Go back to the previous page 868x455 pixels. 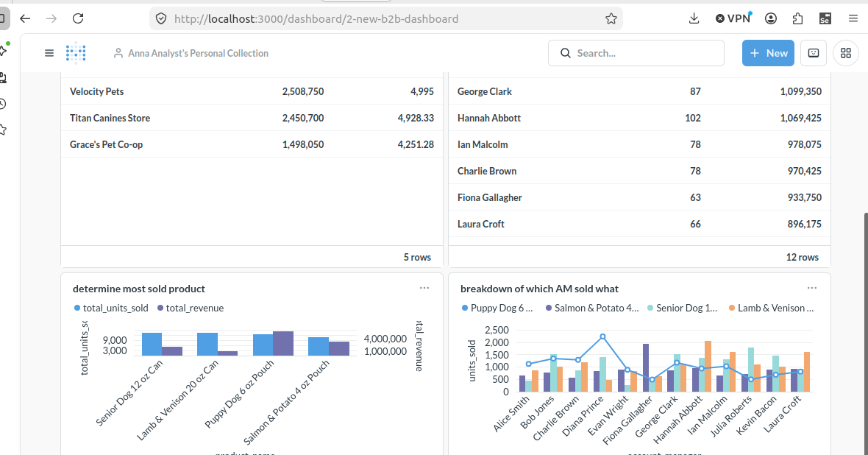(x=25, y=19)
